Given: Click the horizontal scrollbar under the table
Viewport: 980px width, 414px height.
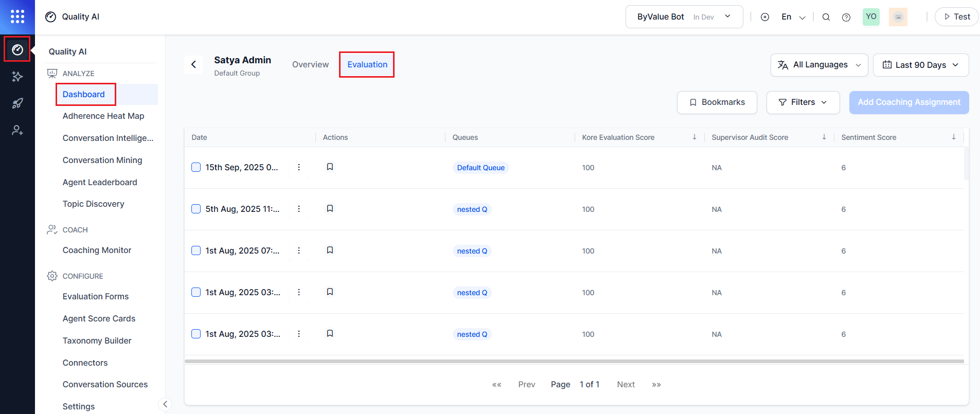Looking at the screenshot, I should [x=574, y=362].
